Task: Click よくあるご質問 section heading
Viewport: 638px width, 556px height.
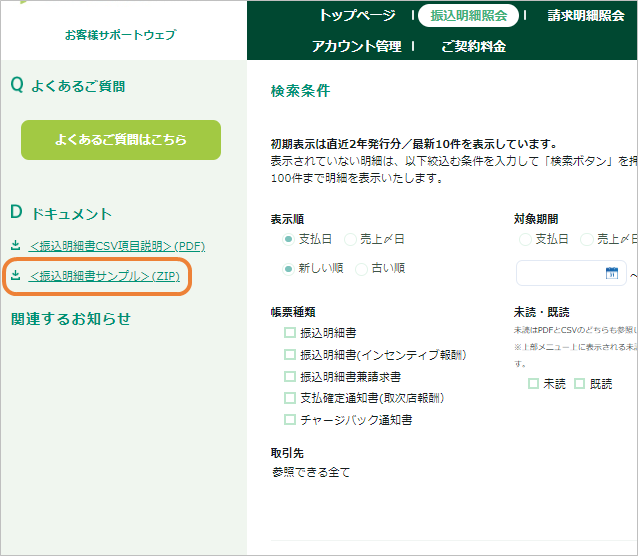Action: (78, 86)
